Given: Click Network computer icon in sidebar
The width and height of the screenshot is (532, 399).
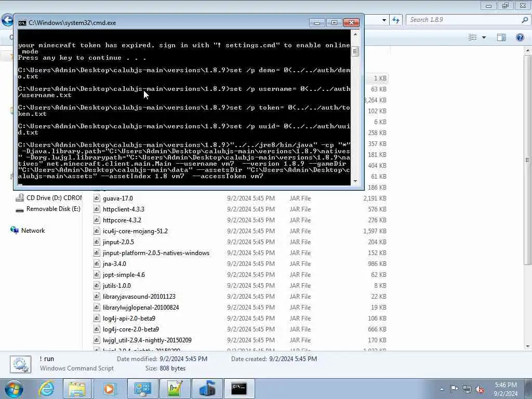Looking at the screenshot, I should 15,230.
